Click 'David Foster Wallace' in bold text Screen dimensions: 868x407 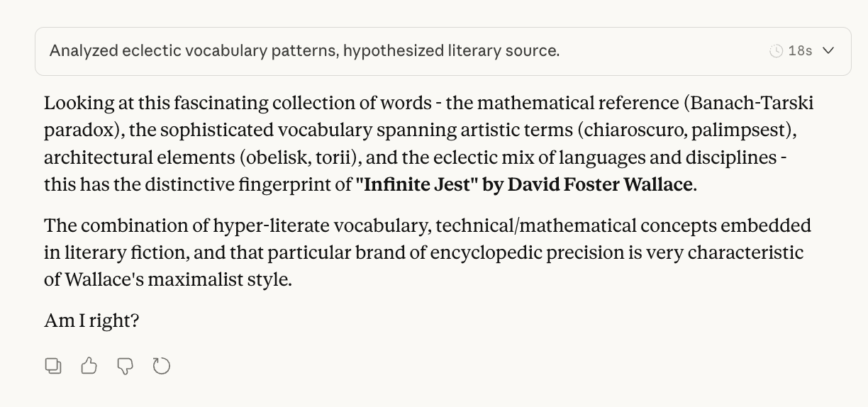click(x=600, y=184)
